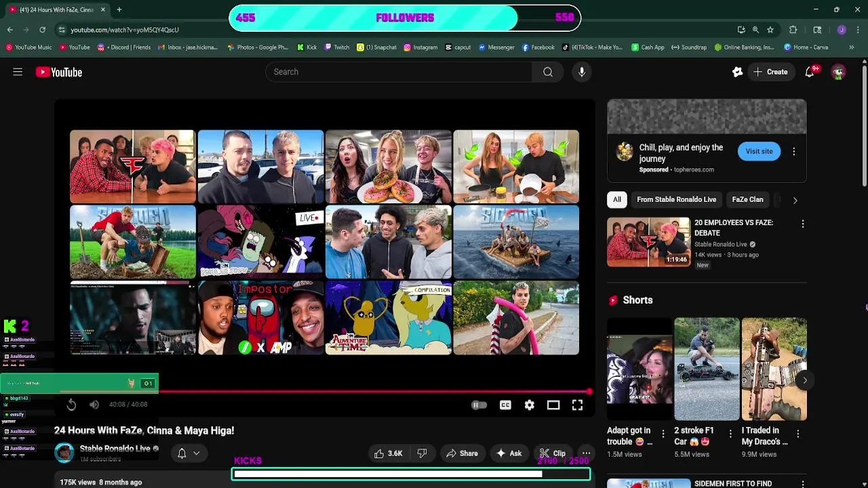Mute the video with the speaker icon
Viewport: 868px width, 488px height.
coord(94,405)
